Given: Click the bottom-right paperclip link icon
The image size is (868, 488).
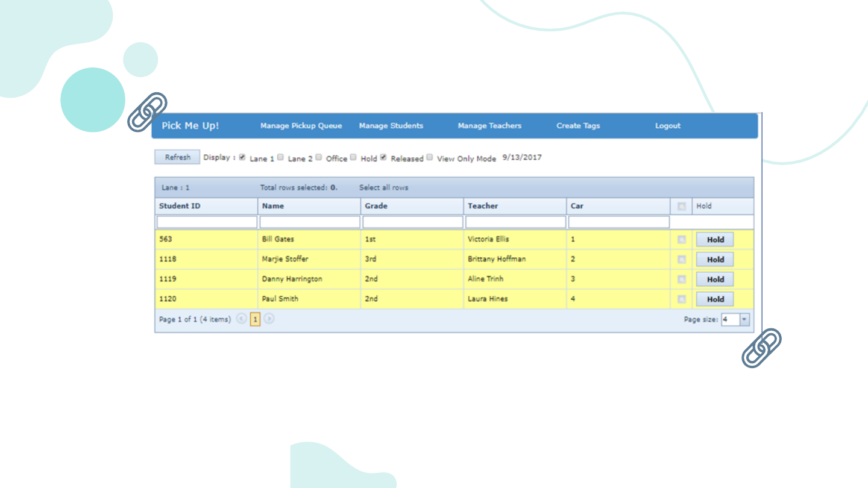Looking at the screenshot, I should (761, 348).
